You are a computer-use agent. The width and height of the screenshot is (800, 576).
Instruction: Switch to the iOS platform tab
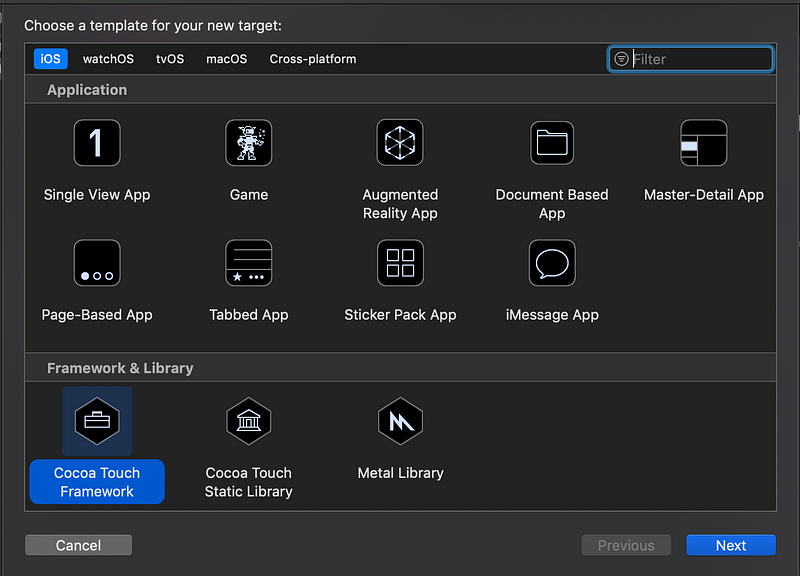point(51,59)
